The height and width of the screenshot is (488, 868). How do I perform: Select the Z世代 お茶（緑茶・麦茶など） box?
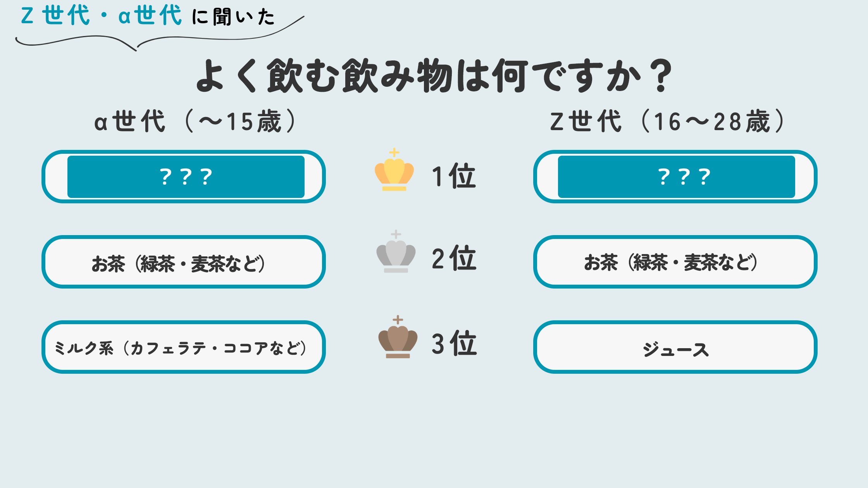click(x=675, y=262)
